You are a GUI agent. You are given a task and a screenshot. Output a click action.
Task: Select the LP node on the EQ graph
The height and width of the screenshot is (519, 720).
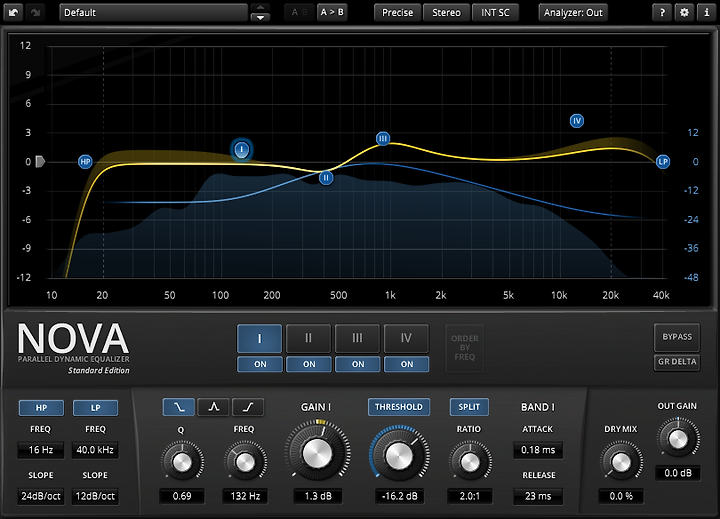click(x=663, y=162)
